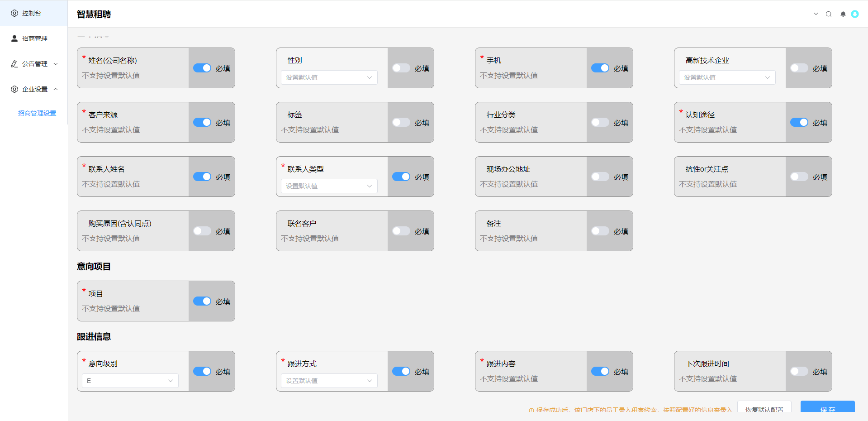Enable 必填 for 标签
The width and height of the screenshot is (868, 421).
pos(401,122)
